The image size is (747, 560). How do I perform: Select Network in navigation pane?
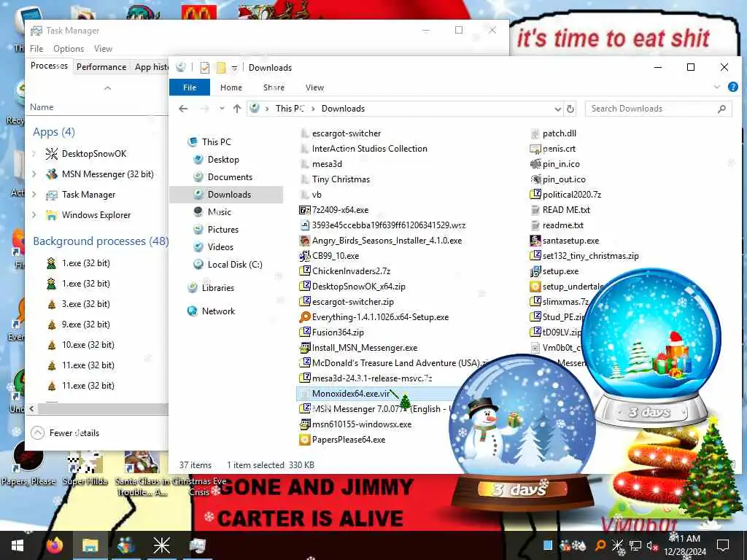pyautogui.click(x=218, y=311)
